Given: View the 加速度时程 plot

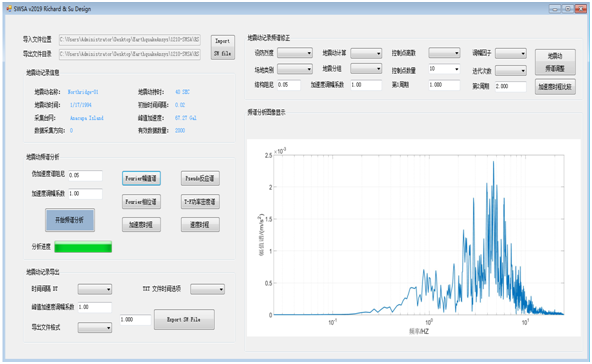Looking at the screenshot, I should (141, 225).
